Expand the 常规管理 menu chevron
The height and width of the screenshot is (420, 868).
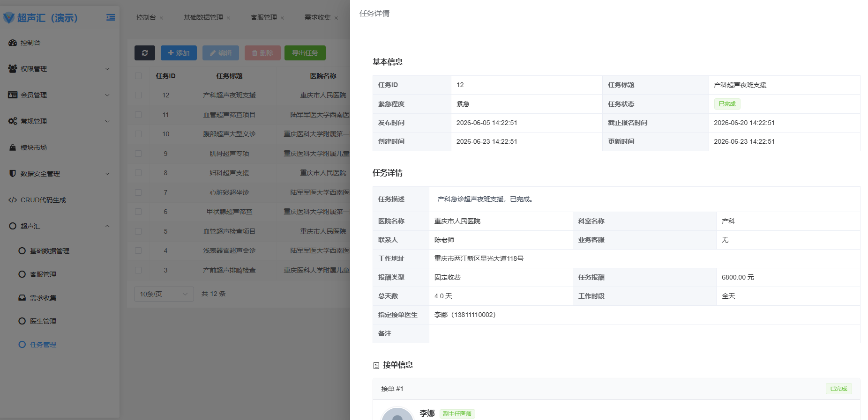pyautogui.click(x=107, y=121)
